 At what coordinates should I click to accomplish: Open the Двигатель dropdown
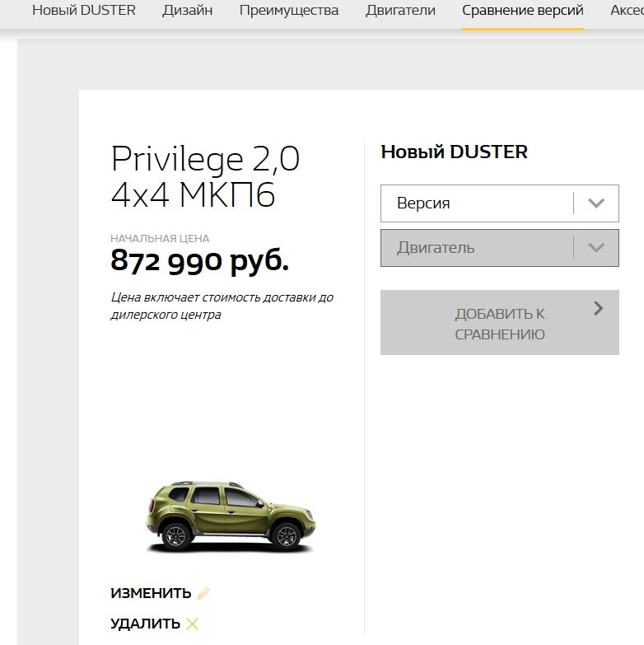(500, 248)
